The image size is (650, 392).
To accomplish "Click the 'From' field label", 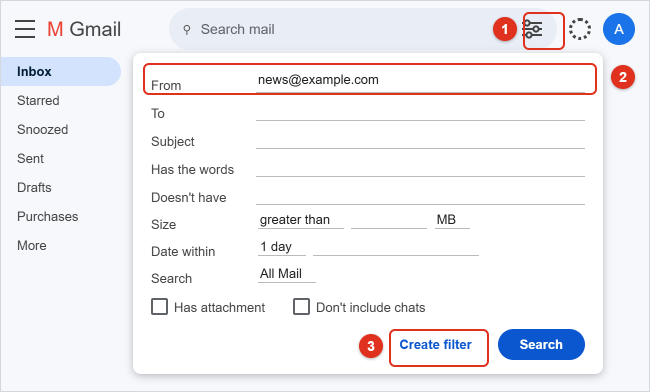I will coord(166,85).
